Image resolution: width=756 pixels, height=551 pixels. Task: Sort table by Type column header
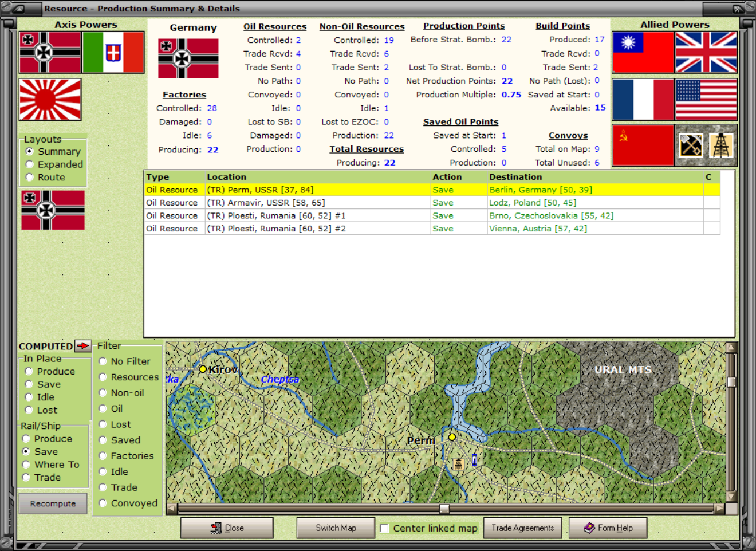[175, 177]
